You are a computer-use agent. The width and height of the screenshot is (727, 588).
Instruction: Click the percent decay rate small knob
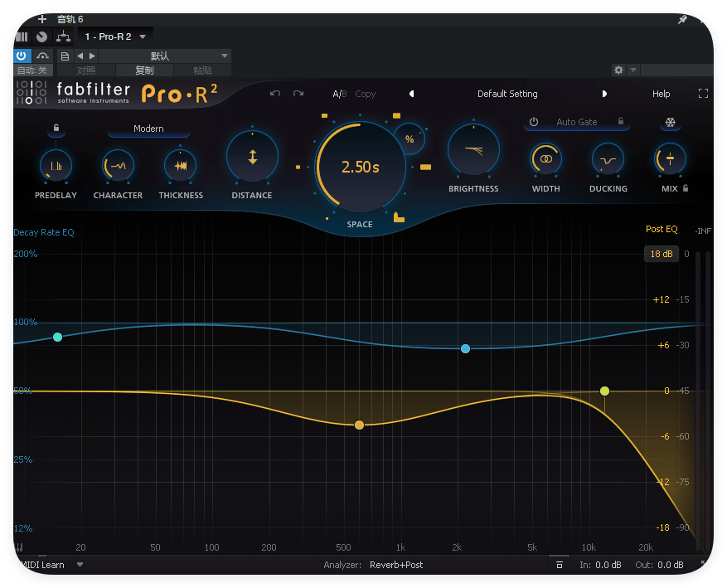410,139
